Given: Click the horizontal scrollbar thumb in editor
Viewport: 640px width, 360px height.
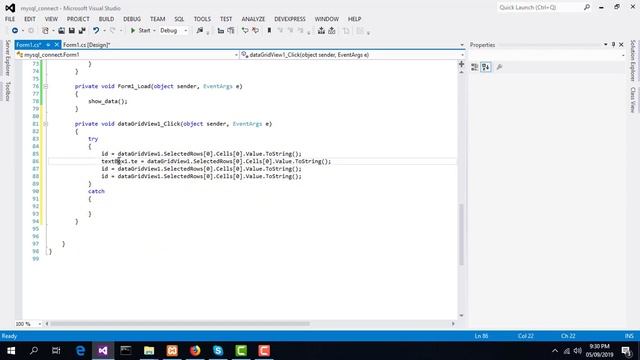Looking at the screenshot, I should coord(180,324).
